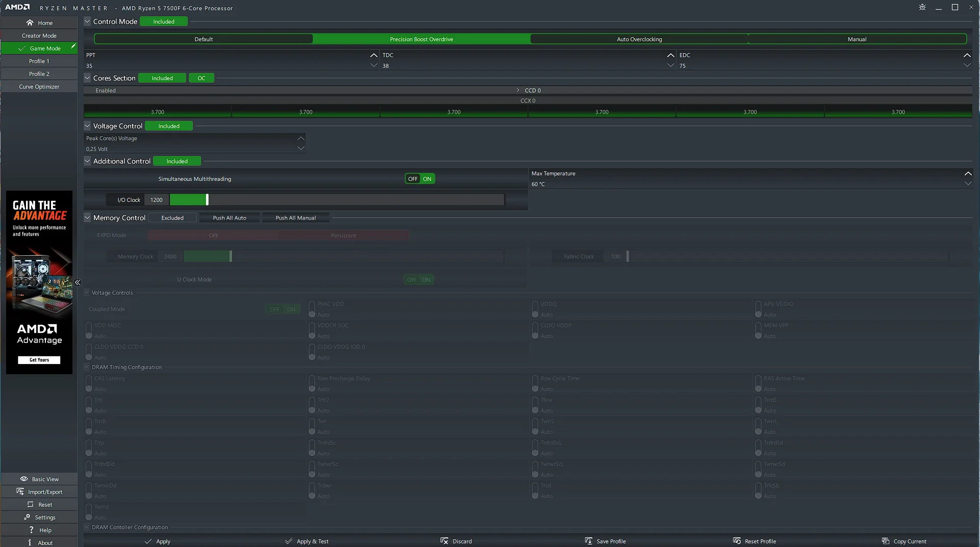Collapse the Voltage Control section
The image size is (980, 547).
pos(87,126)
